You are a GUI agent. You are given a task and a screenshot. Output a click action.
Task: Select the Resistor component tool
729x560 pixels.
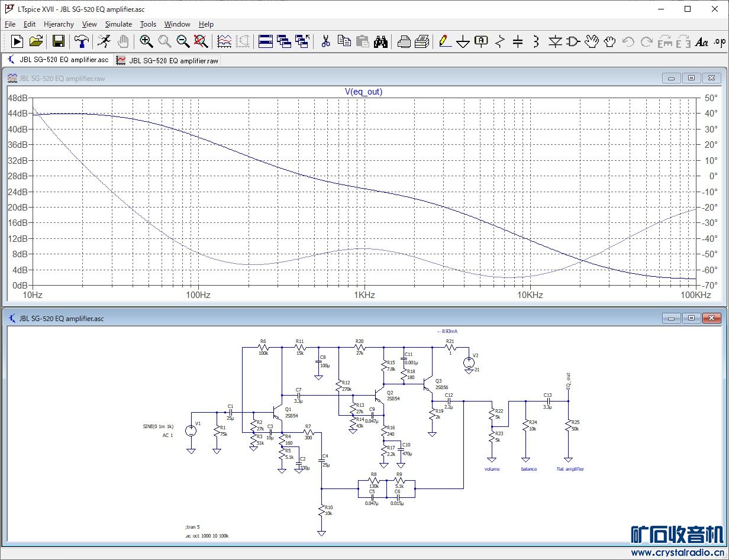click(x=500, y=41)
